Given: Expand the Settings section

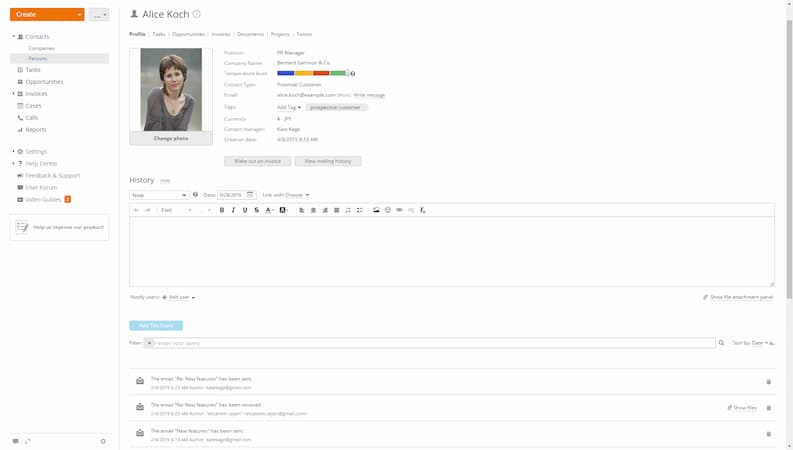Looking at the screenshot, I should click(x=14, y=151).
